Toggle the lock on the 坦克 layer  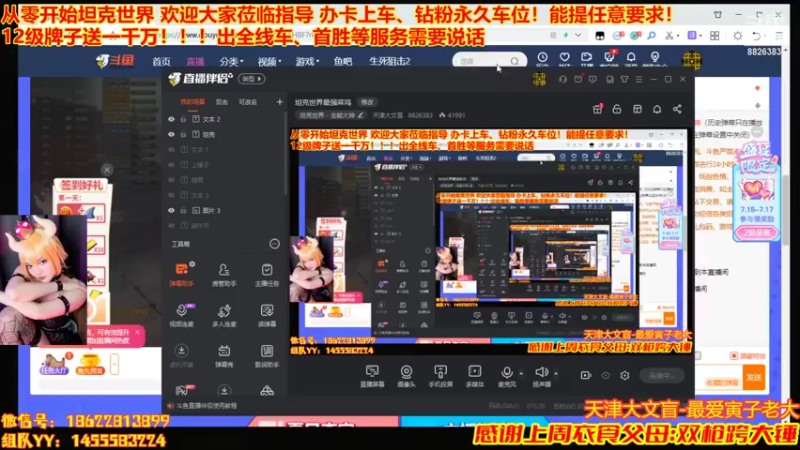pyautogui.click(x=183, y=134)
